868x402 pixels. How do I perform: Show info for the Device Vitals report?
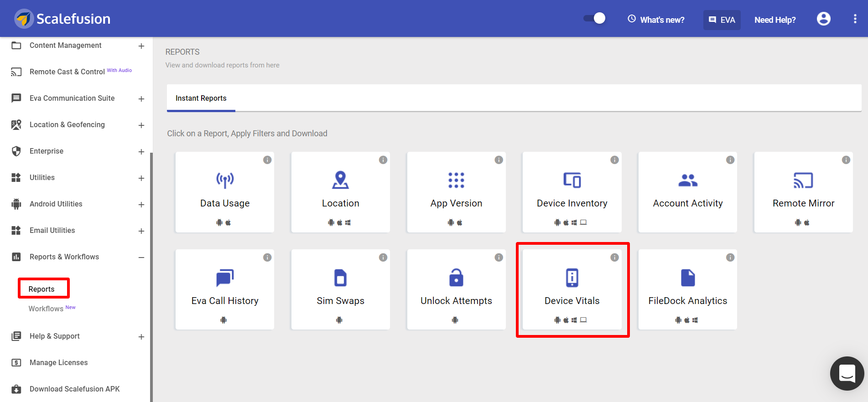(x=615, y=258)
